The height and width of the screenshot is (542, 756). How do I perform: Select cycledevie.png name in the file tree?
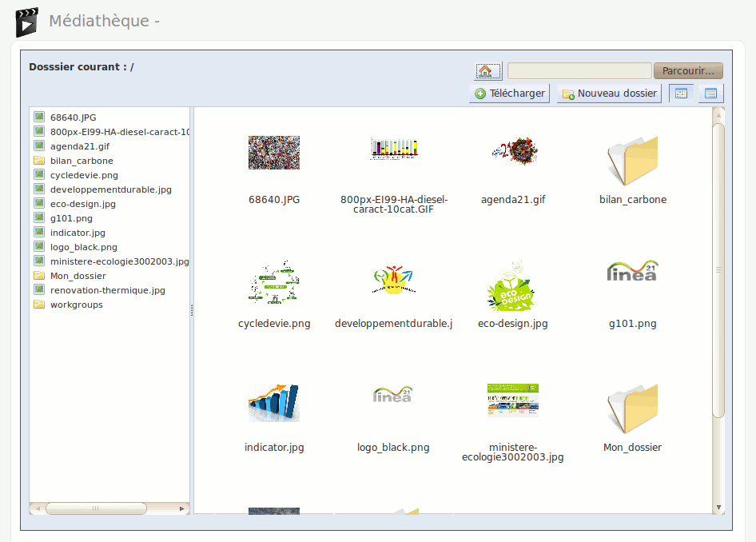tap(85, 176)
